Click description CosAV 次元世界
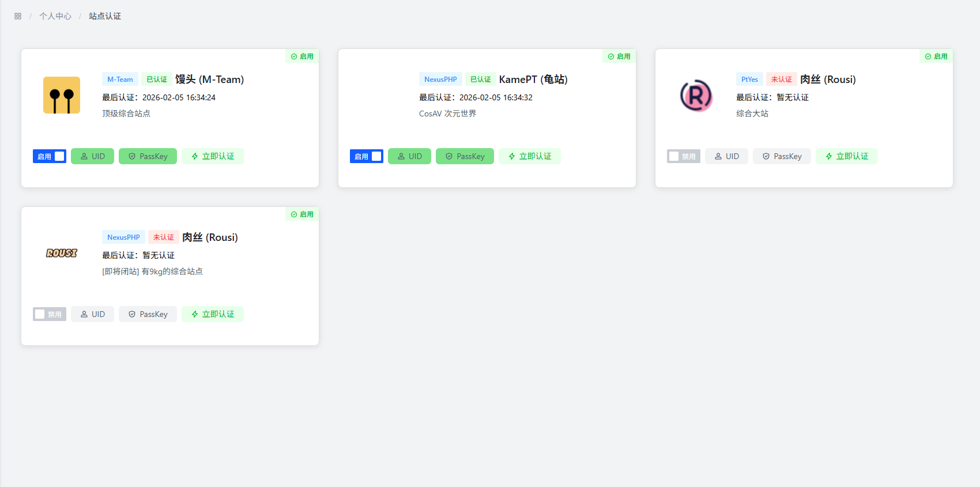Viewport: 980px width, 487px height. coord(448,114)
